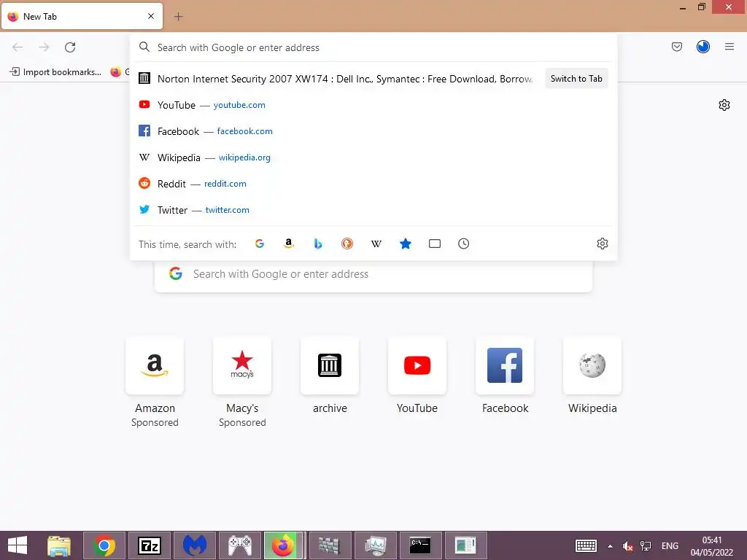Image resolution: width=747 pixels, height=560 pixels.
Task: Click the forward navigation arrow
Action: (x=44, y=47)
